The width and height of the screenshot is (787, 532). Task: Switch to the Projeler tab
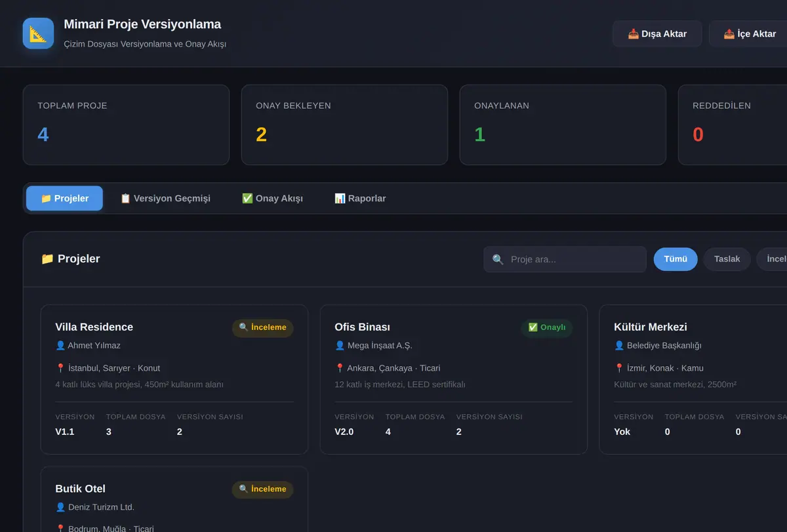[x=64, y=198]
